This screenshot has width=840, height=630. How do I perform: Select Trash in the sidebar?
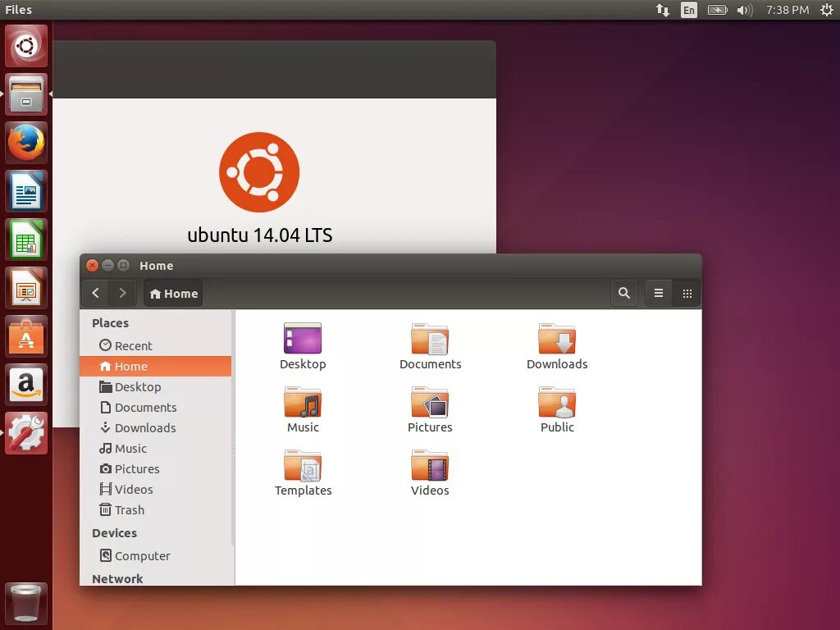pos(155,510)
